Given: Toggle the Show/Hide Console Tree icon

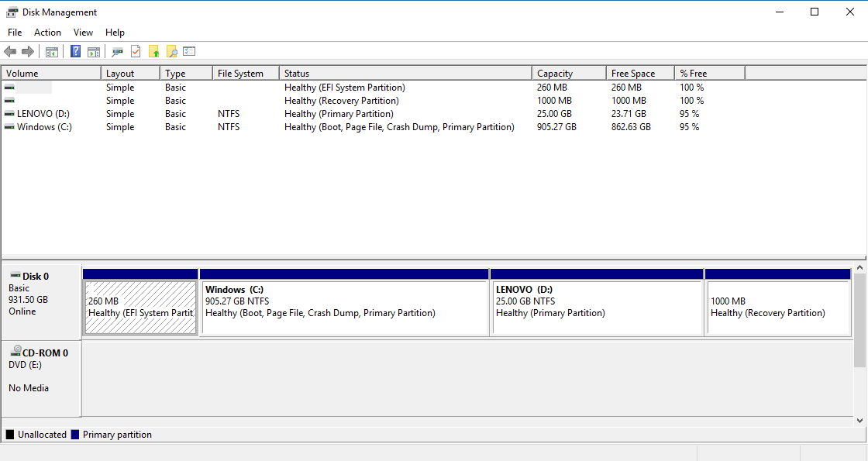Looking at the screenshot, I should coord(51,52).
